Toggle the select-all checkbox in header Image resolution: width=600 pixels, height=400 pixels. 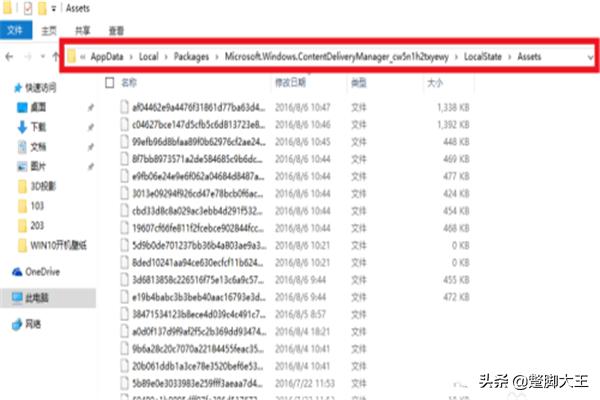pos(109,83)
